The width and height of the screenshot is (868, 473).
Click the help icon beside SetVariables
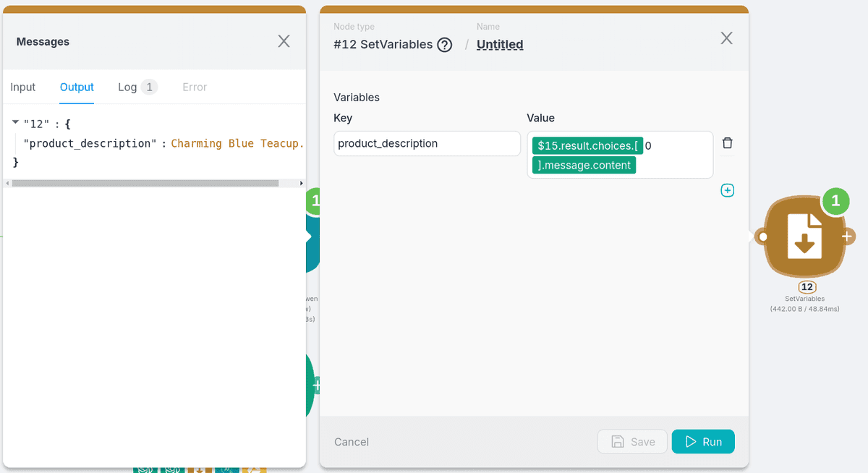pyautogui.click(x=445, y=45)
